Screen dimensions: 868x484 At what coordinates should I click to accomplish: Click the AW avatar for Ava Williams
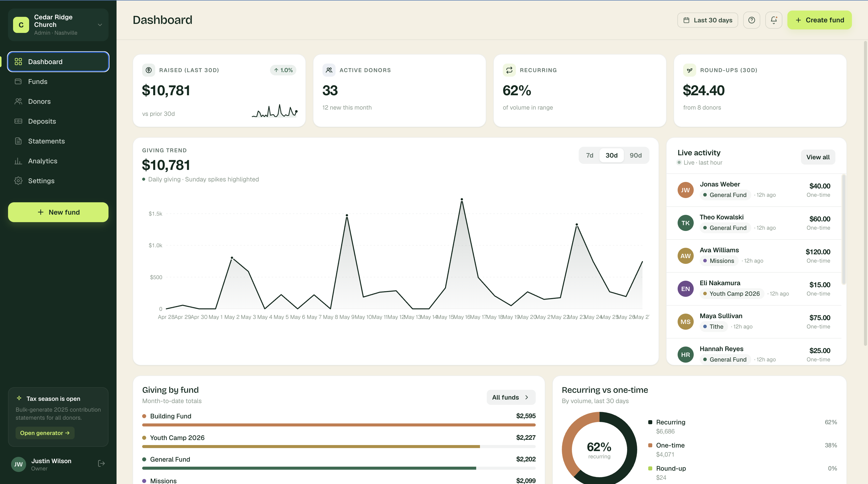(x=685, y=256)
